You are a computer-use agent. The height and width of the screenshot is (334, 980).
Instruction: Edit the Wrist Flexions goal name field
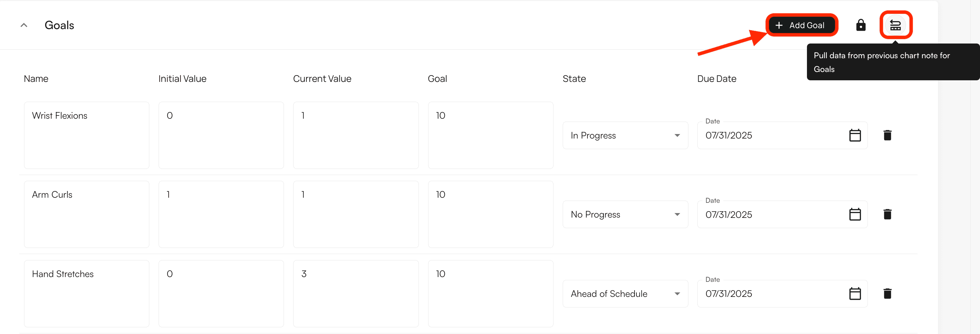(x=86, y=135)
